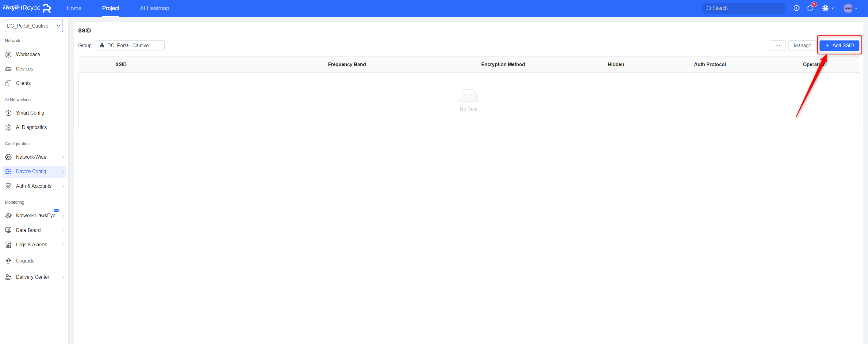
Task: Expand the Auth & Accounts submenu arrow
Action: (63, 186)
